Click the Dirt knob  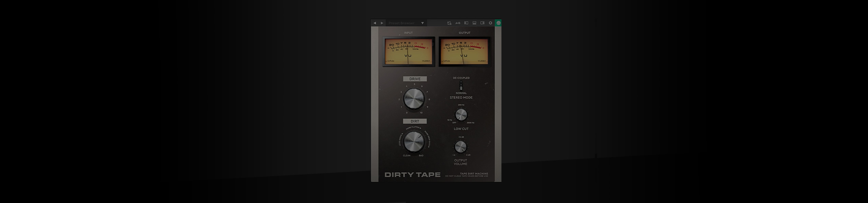[414, 141]
